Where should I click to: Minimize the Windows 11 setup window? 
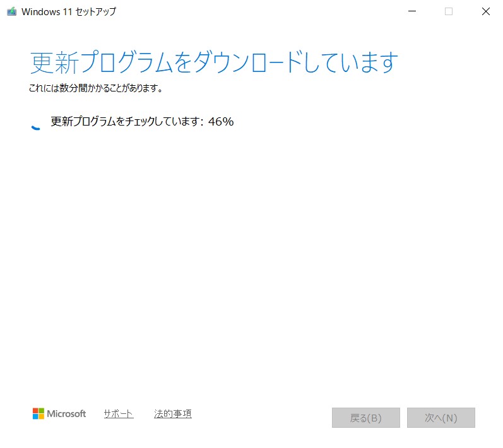tap(412, 11)
